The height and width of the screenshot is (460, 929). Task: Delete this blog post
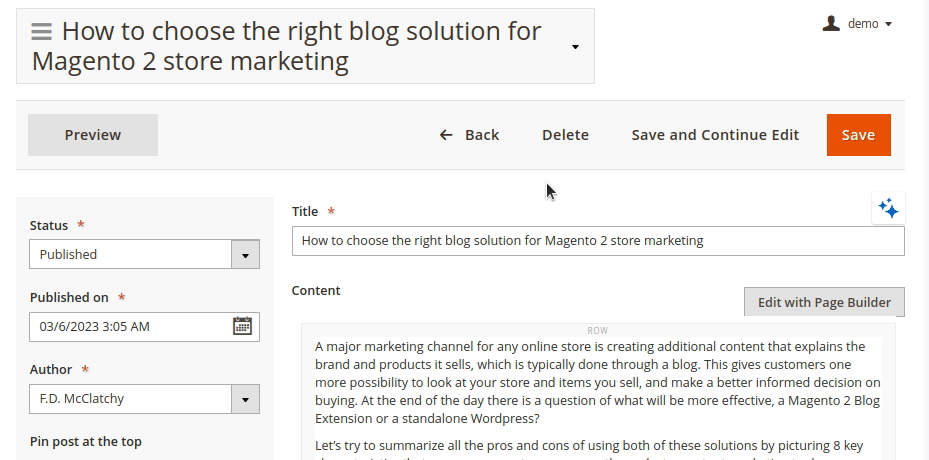point(565,135)
